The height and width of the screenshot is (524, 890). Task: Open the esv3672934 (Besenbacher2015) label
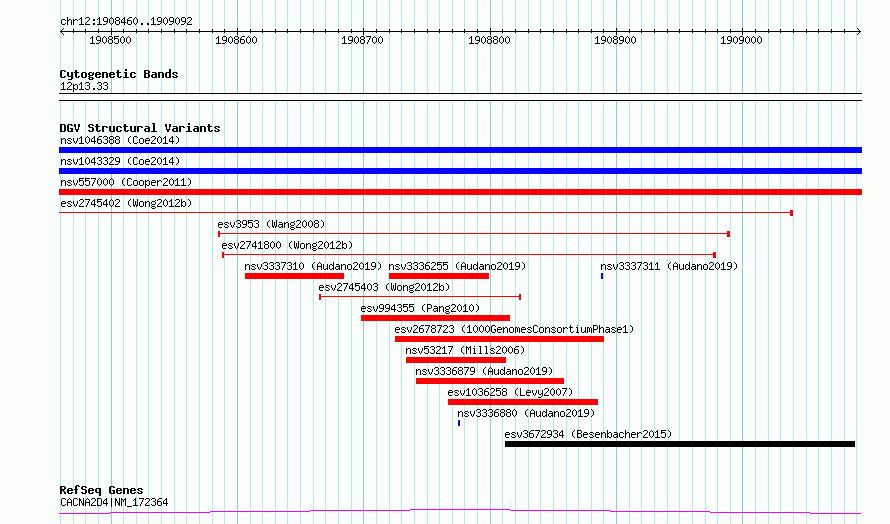[588, 434]
